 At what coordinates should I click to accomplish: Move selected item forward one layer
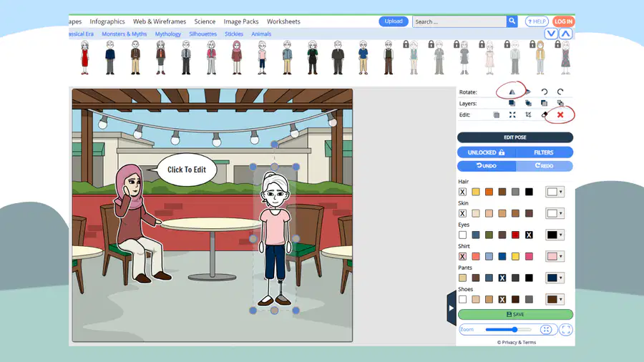point(528,103)
